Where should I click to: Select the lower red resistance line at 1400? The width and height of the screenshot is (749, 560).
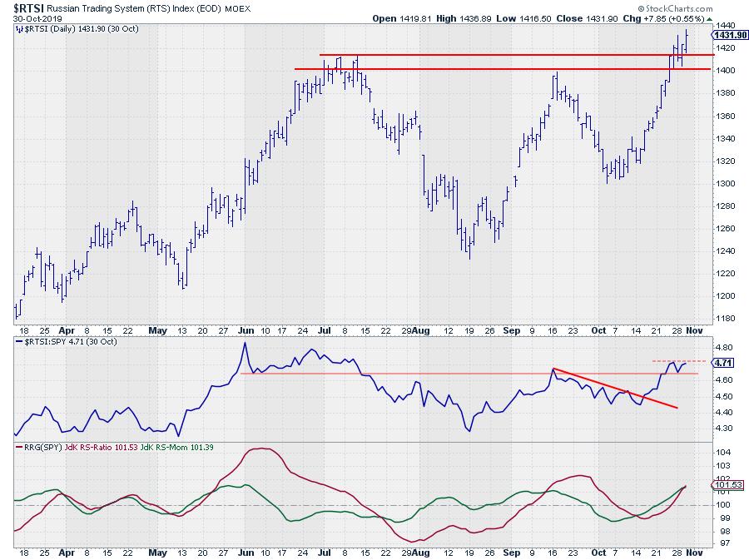click(499, 69)
